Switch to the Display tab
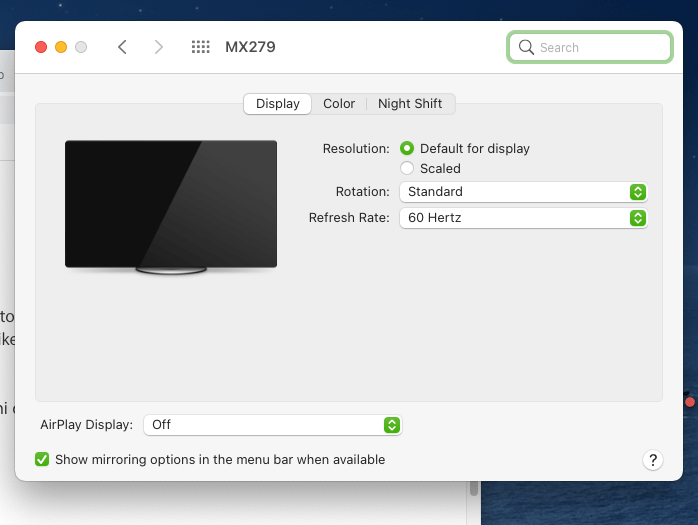Screen dimensions: 698x525 pos(278,104)
